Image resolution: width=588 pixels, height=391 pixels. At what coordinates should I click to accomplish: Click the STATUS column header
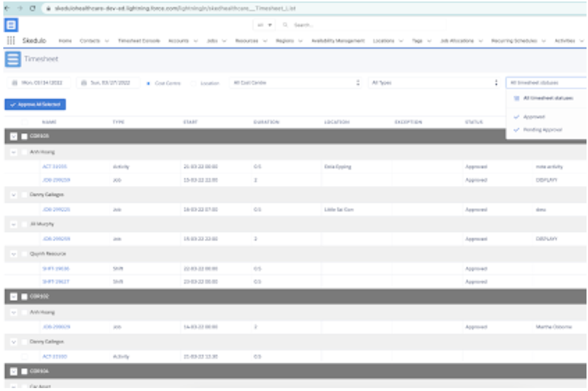pos(474,122)
